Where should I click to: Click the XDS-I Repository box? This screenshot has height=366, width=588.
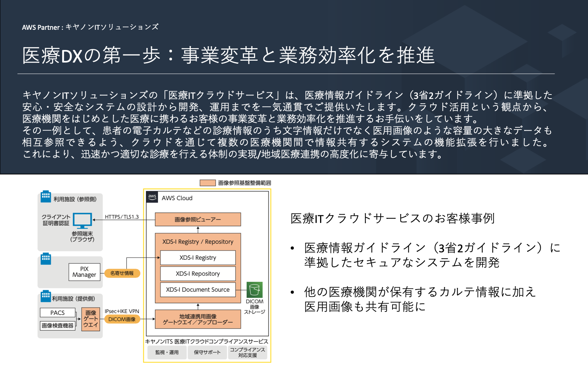[198, 274]
